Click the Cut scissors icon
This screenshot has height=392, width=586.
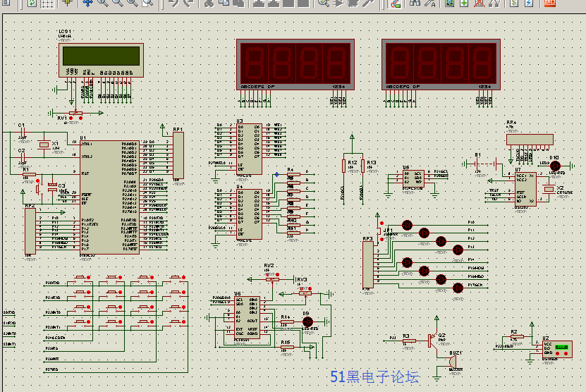(x=209, y=3)
